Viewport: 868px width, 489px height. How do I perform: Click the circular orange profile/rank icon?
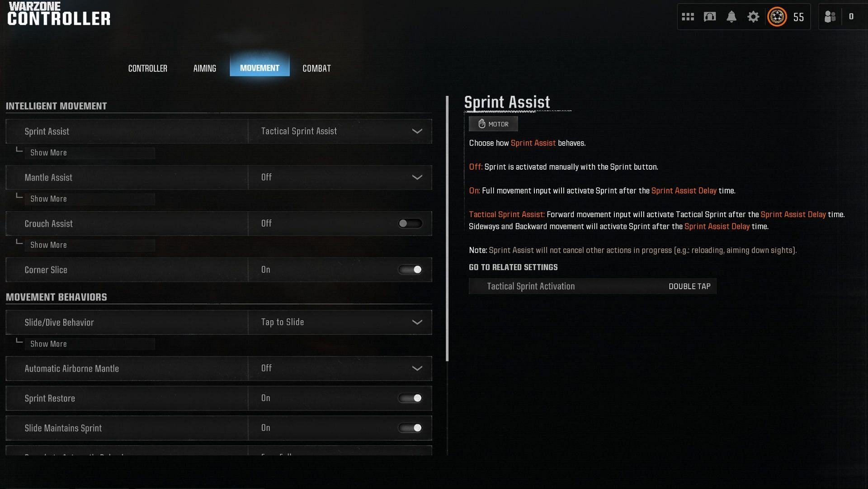click(777, 16)
